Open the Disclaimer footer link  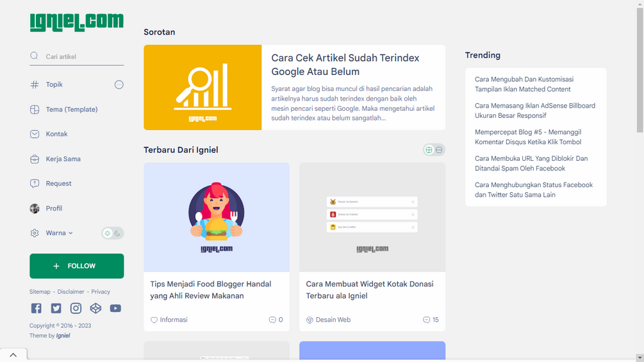click(x=70, y=292)
